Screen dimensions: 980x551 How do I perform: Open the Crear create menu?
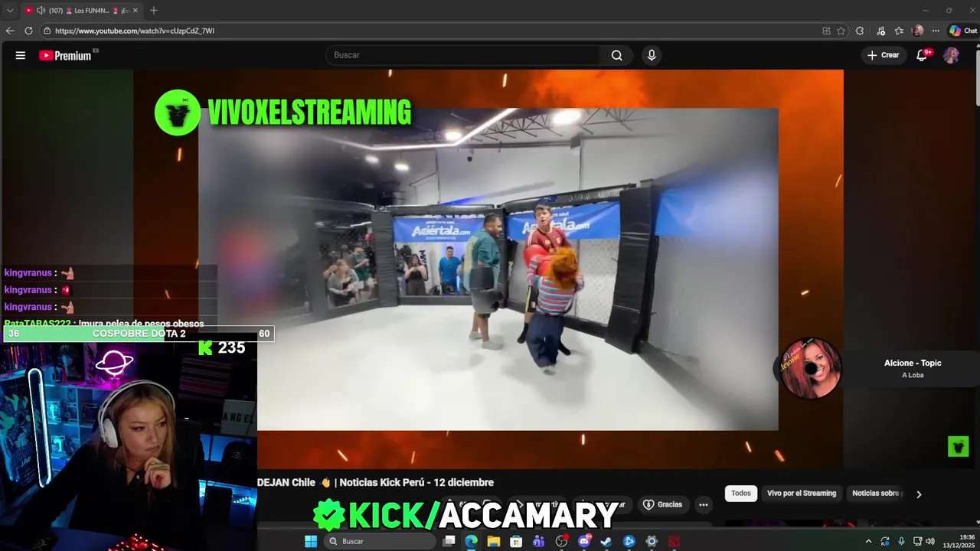pos(884,55)
